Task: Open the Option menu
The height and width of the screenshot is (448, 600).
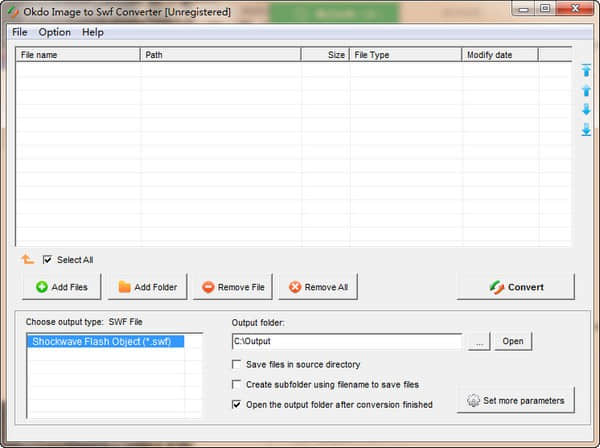Action: (x=54, y=32)
